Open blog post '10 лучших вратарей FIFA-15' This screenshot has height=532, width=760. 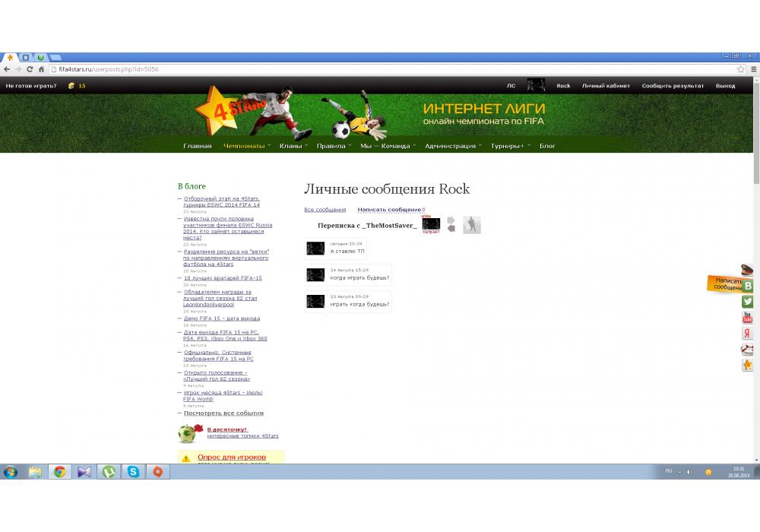pyautogui.click(x=223, y=278)
